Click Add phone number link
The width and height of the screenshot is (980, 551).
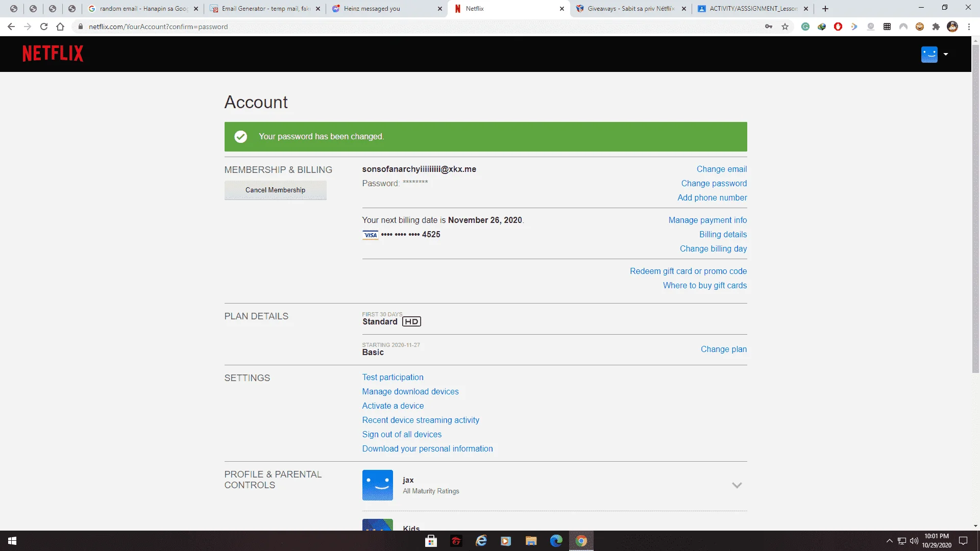coord(712,197)
